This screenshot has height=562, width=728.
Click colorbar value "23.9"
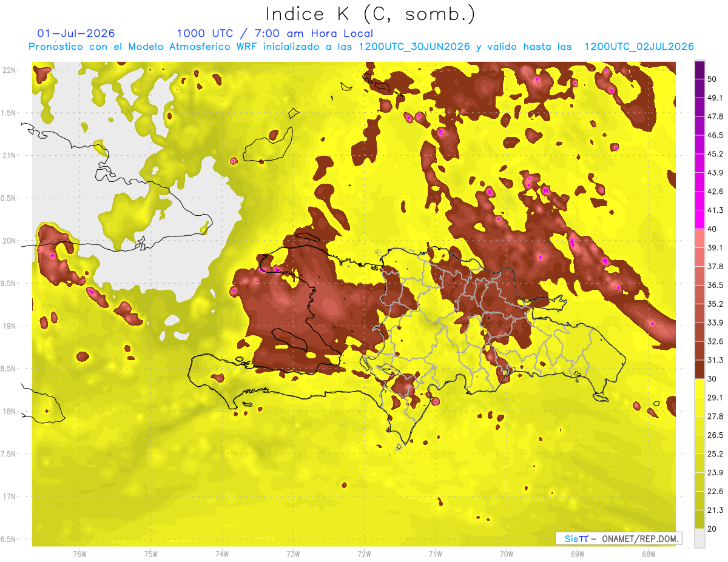[x=715, y=473]
